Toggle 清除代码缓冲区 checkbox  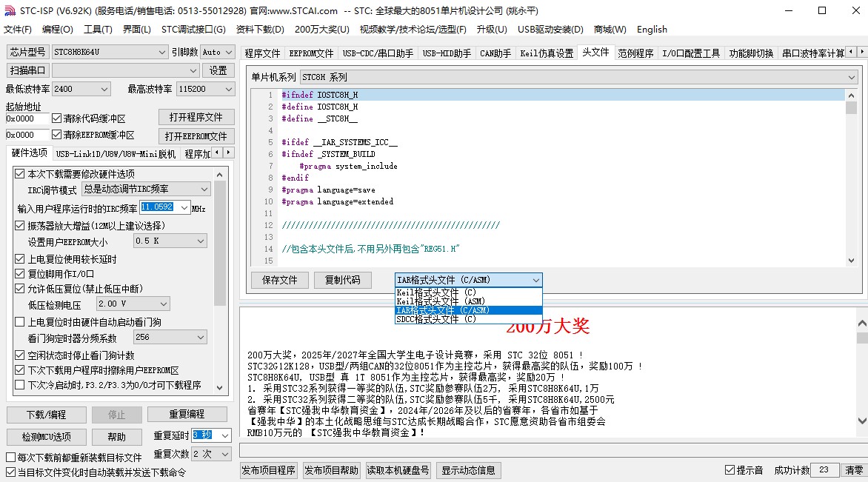coord(57,118)
